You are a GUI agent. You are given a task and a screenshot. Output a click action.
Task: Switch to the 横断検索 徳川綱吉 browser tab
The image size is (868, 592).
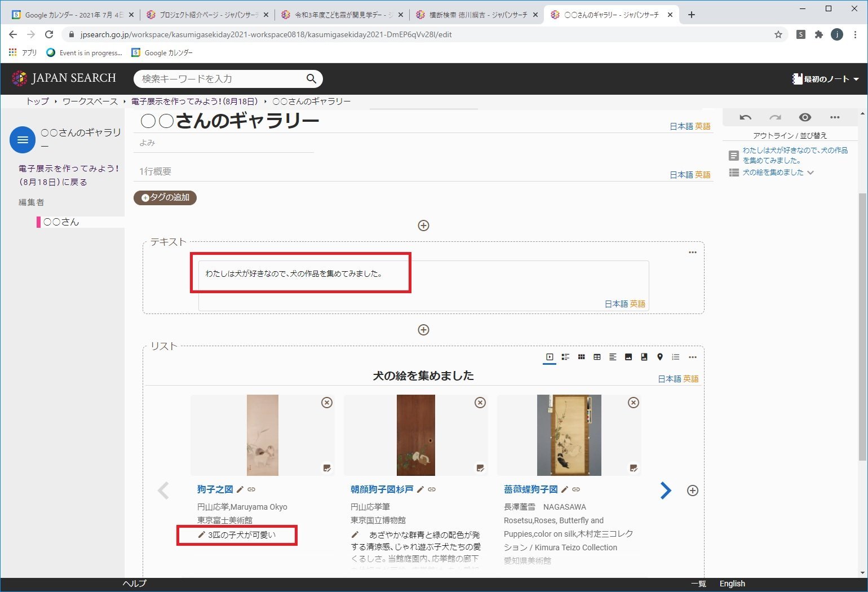[477, 15]
